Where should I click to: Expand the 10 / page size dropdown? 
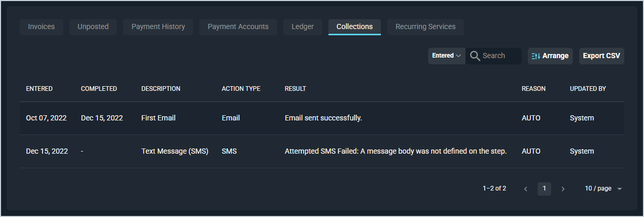(603, 189)
